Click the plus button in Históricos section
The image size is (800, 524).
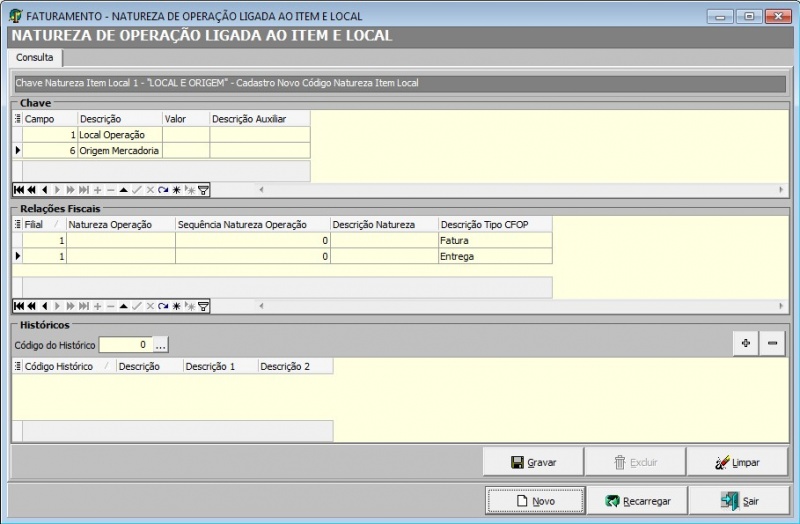pyautogui.click(x=745, y=343)
